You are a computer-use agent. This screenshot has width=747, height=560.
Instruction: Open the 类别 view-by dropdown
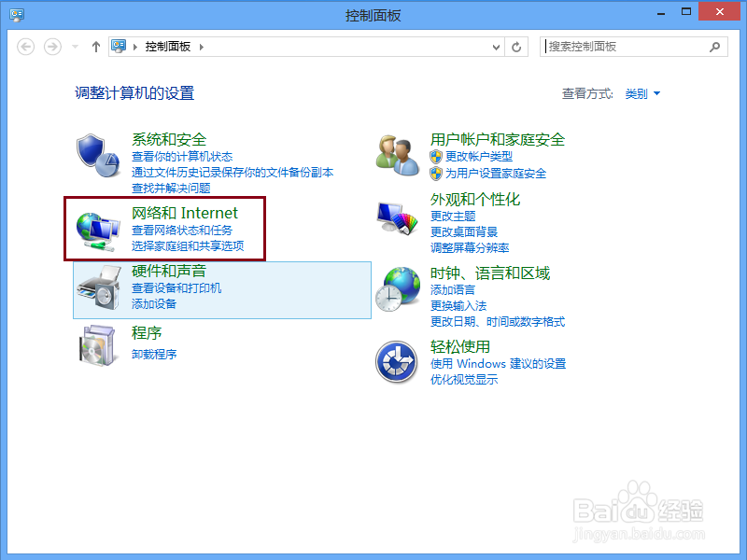coord(642,94)
